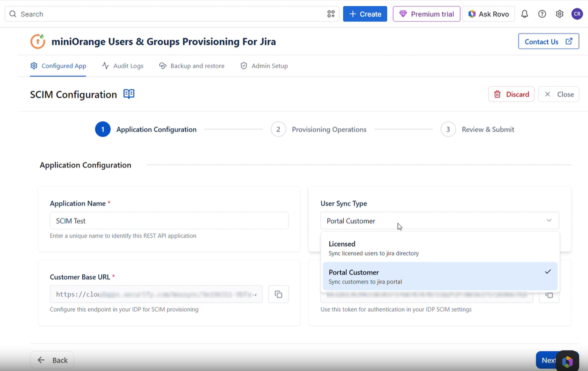Click the Premium trial button
Viewport: 588px width, 371px height.
click(426, 14)
